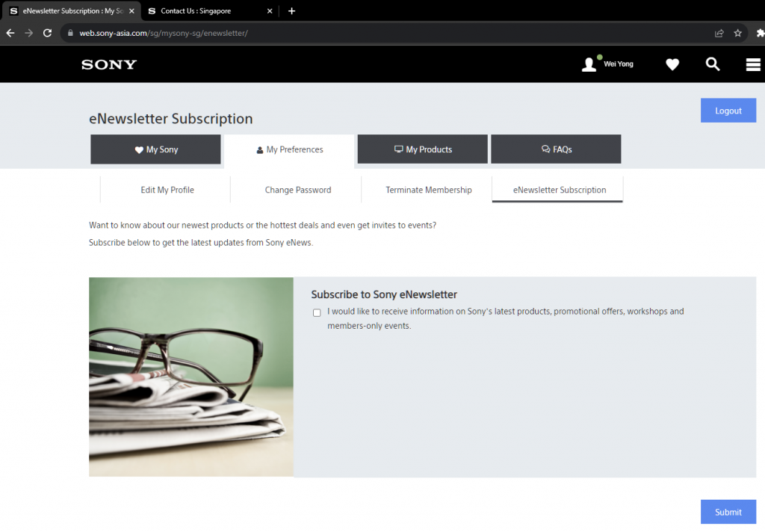This screenshot has width=765, height=532.
Task: Go to Edit My Profile
Action: (x=166, y=189)
